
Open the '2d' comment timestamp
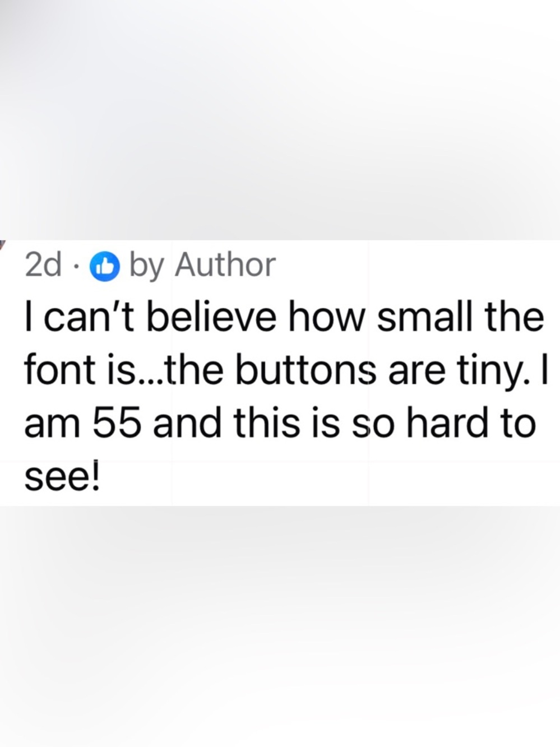(43, 265)
